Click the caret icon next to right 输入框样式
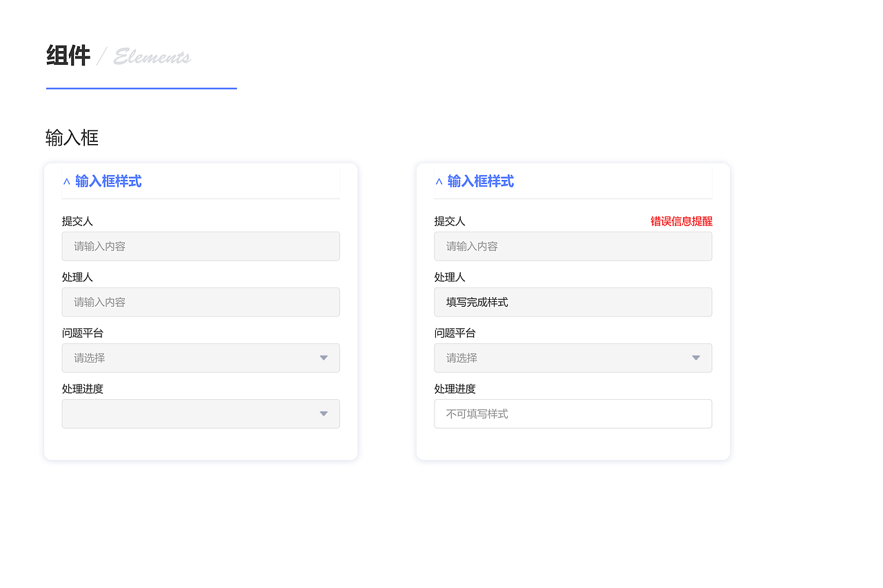The width and height of the screenshot is (883, 588). coord(438,181)
